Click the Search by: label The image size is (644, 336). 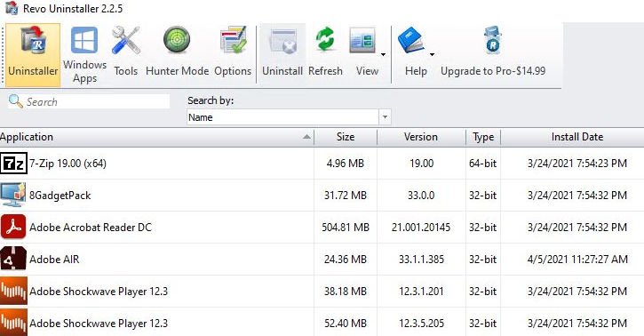tap(211, 100)
